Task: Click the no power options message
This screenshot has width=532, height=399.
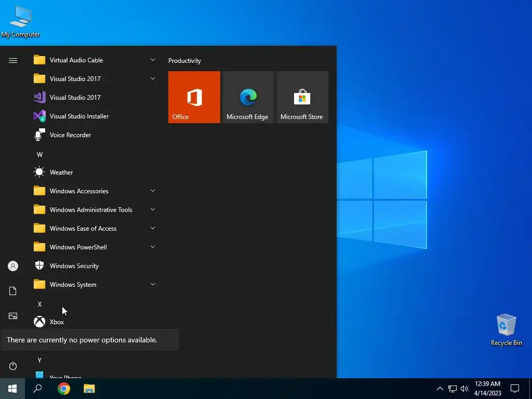Action: 89,340
